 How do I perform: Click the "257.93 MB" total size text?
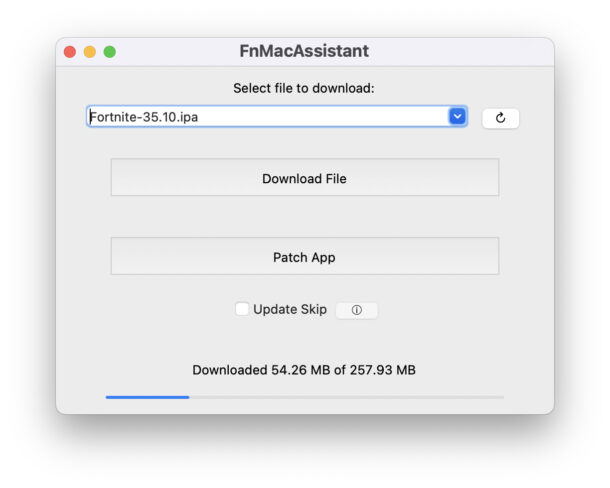pos(382,370)
